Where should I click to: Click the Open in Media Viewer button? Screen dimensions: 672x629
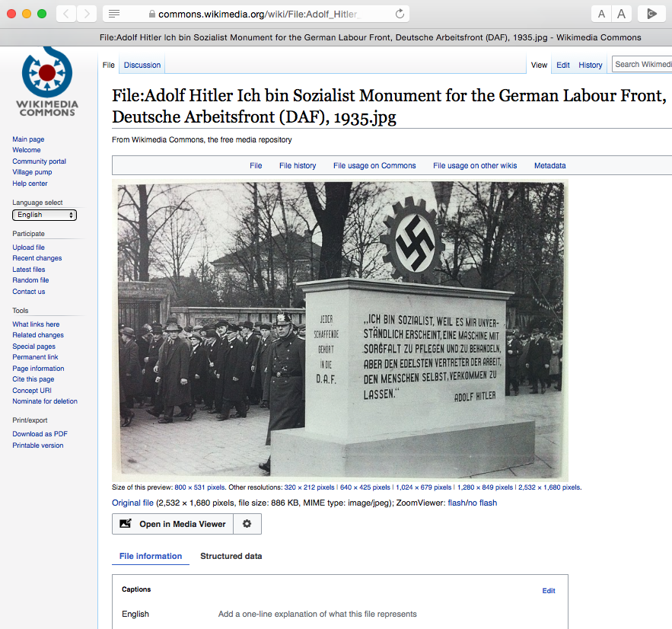point(173,524)
